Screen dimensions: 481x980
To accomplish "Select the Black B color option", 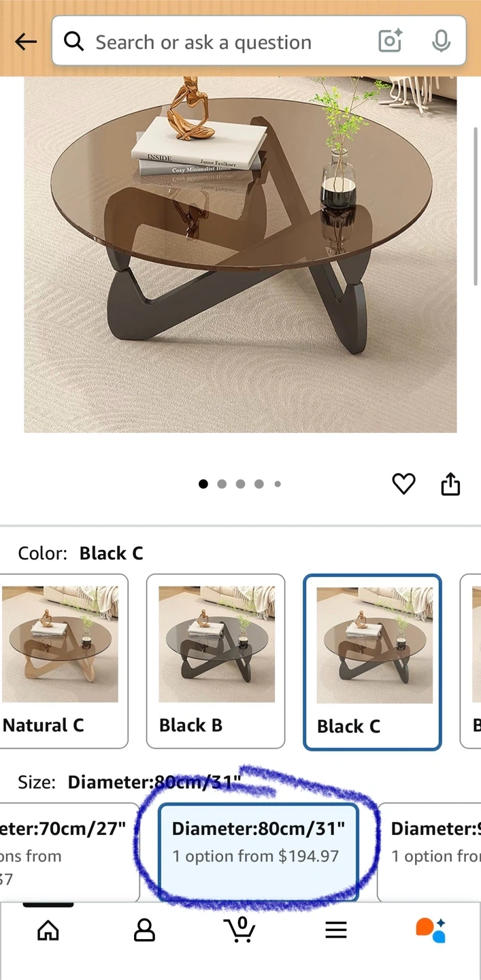I will 216,661.
